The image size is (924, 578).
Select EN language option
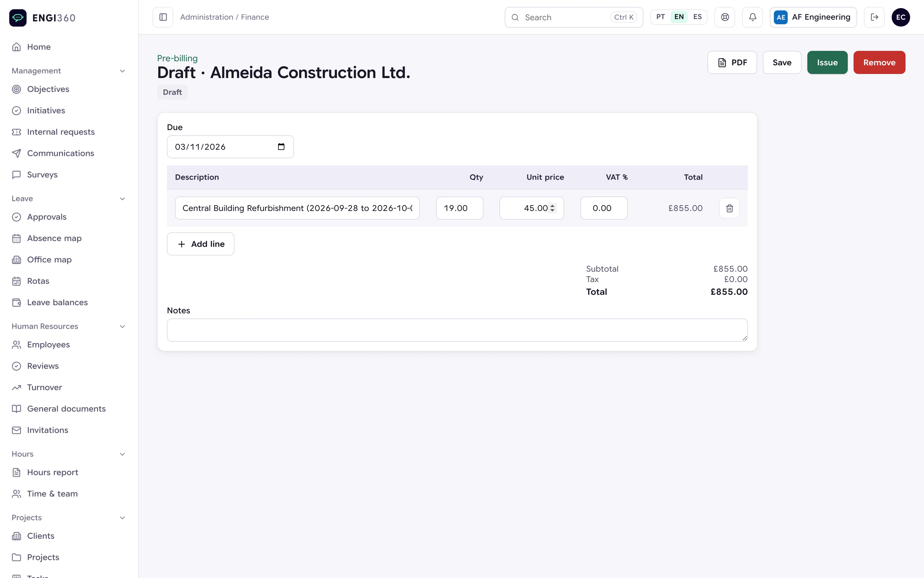(x=679, y=17)
